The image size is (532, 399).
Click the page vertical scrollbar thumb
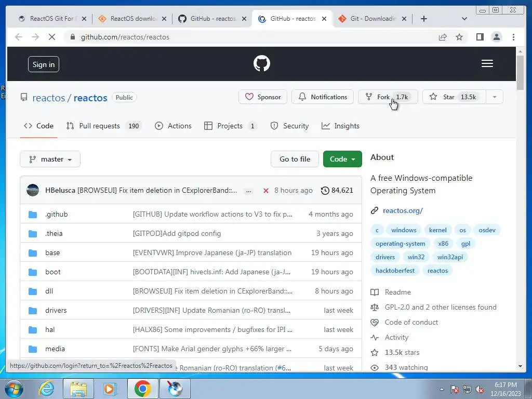tap(520, 72)
